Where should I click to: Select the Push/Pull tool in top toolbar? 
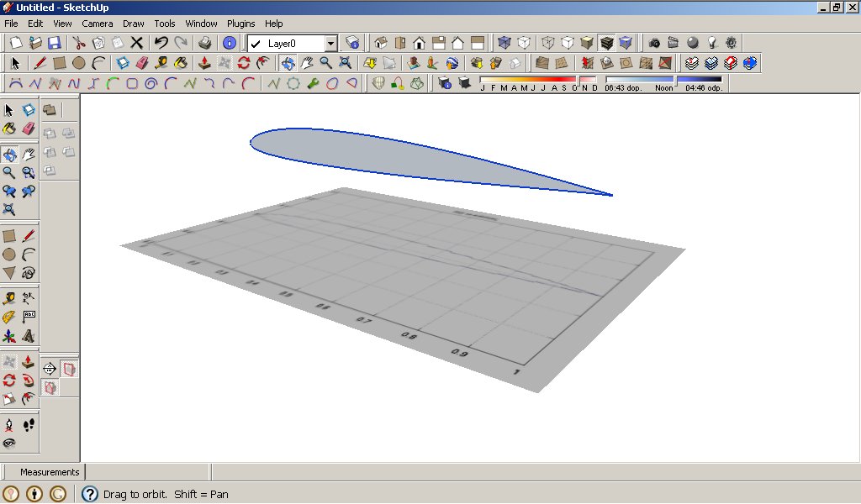point(204,63)
